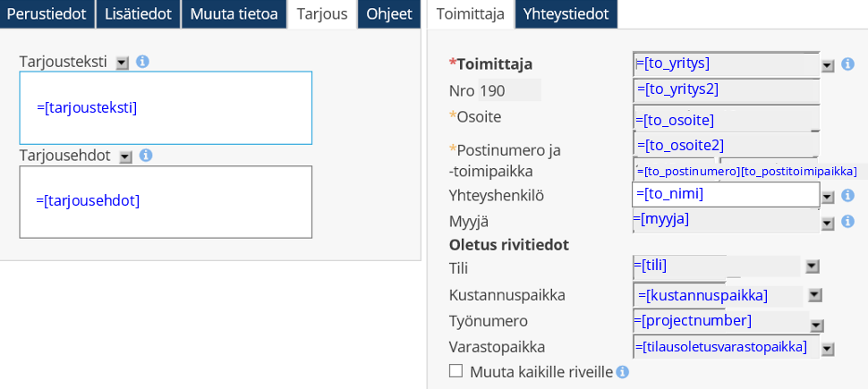Open Tarjousteksti dropdown arrow
The width and height of the screenshot is (868, 389).
coord(123,63)
